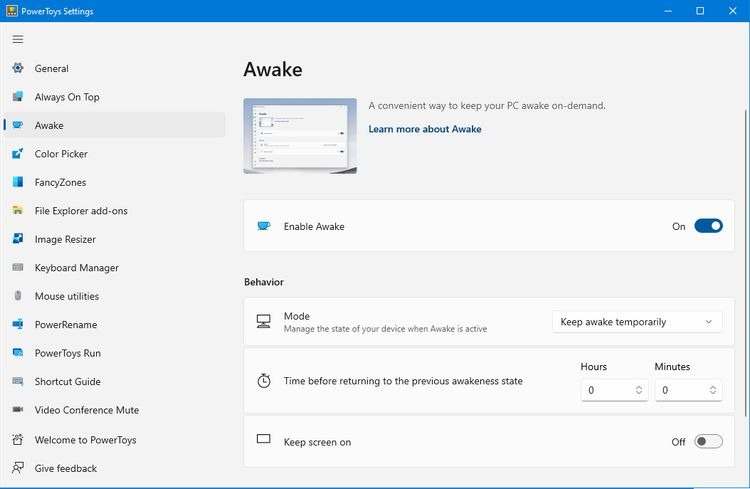Click the Image Resizer icon

pos(18,239)
